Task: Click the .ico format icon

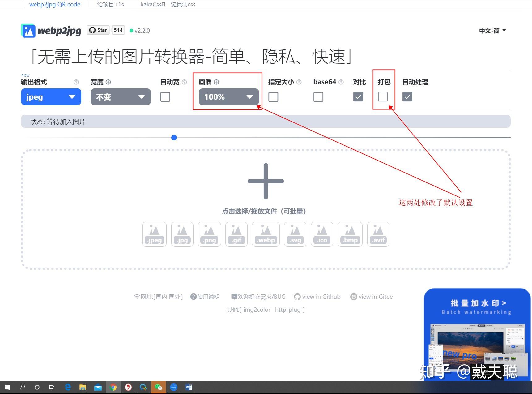Action: 322,234
